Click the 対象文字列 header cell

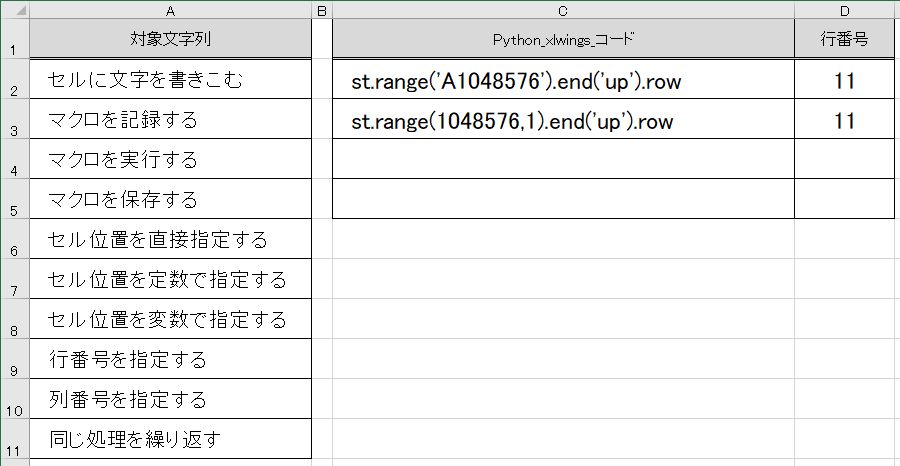[x=170, y=38]
